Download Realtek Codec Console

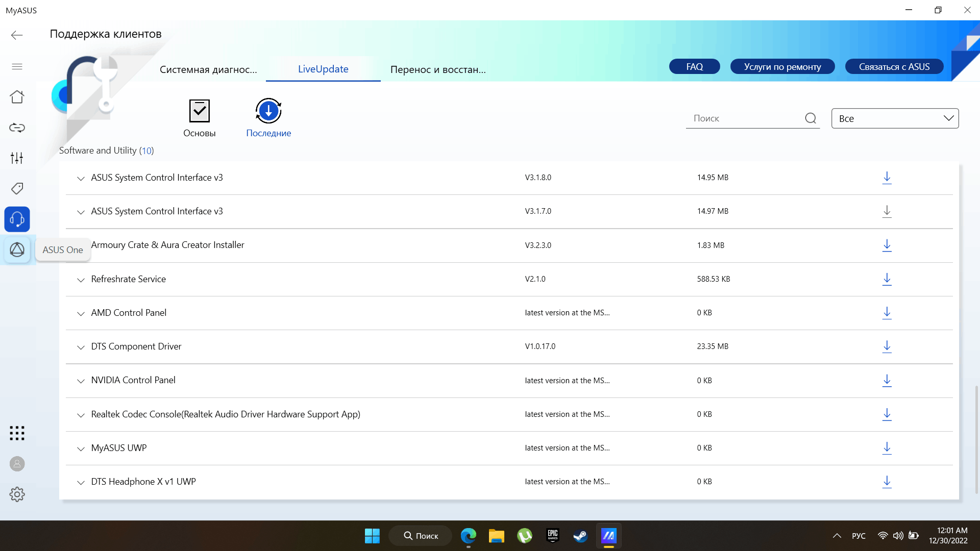(x=887, y=414)
